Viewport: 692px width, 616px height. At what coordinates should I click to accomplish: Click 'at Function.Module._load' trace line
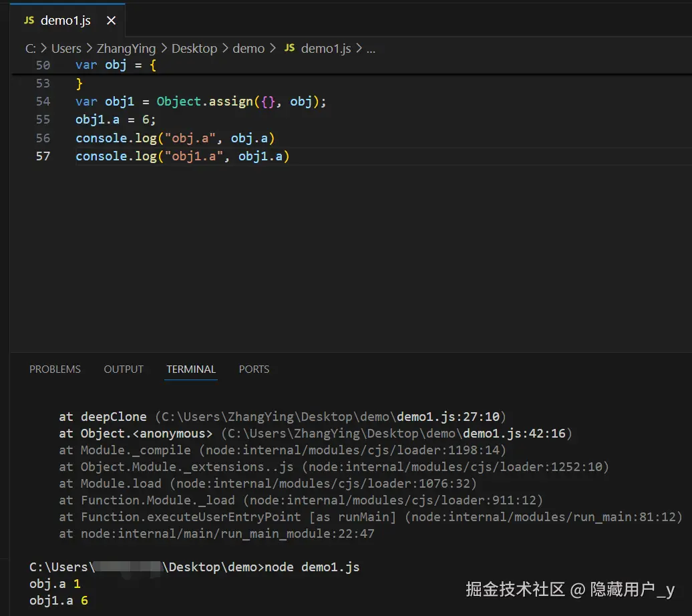301,500
